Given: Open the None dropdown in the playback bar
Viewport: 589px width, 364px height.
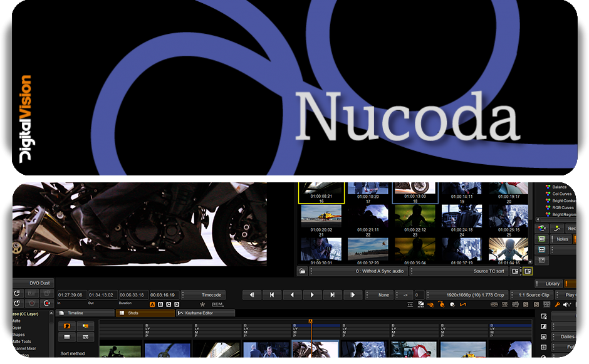Looking at the screenshot, I should (383, 294).
